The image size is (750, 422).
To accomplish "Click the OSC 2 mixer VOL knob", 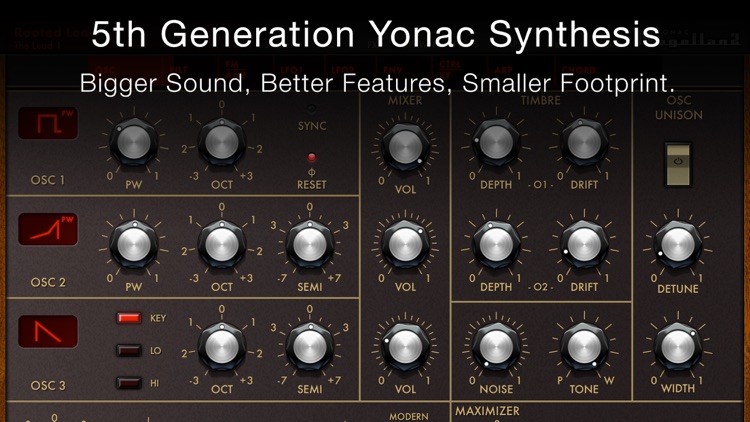I will (405, 244).
